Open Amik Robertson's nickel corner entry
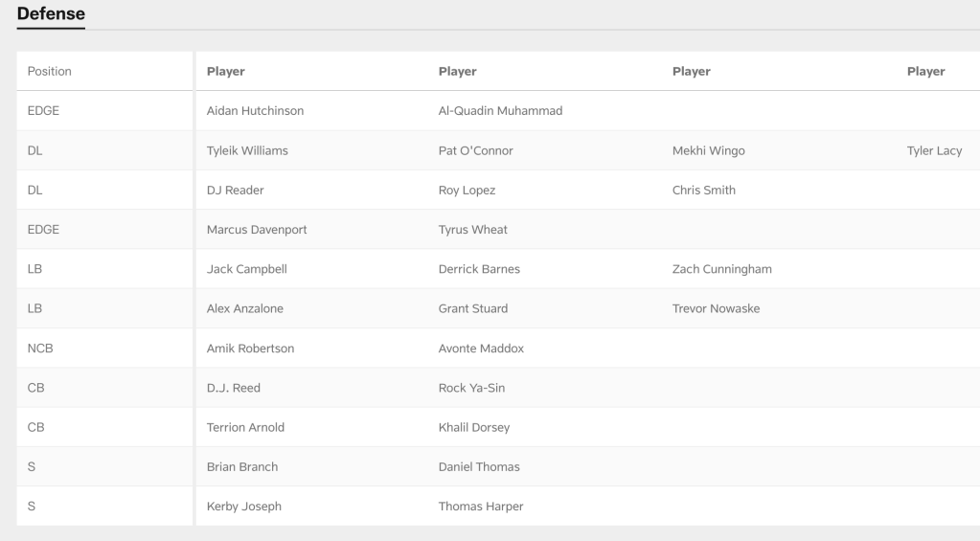 pyautogui.click(x=250, y=349)
